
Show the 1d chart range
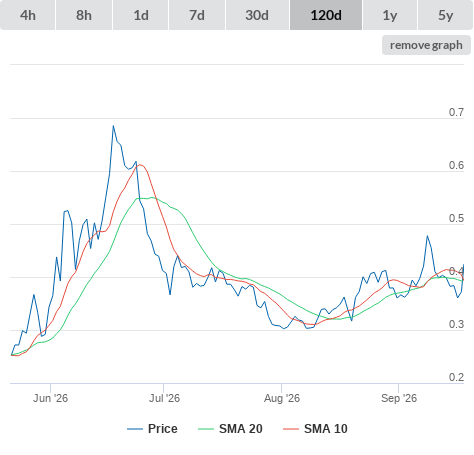click(141, 15)
